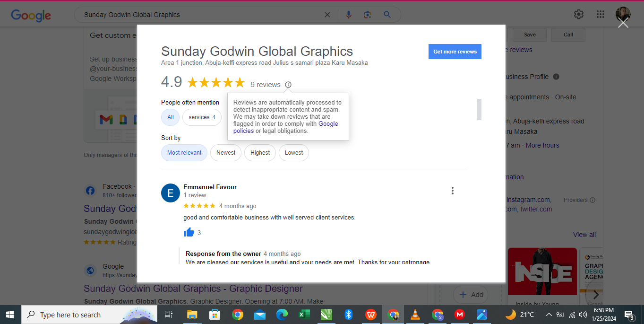The width and height of the screenshot is (644, 324).
Task: Launch Microsoft Edge from the taskbar
Action: tap(282, 315)
